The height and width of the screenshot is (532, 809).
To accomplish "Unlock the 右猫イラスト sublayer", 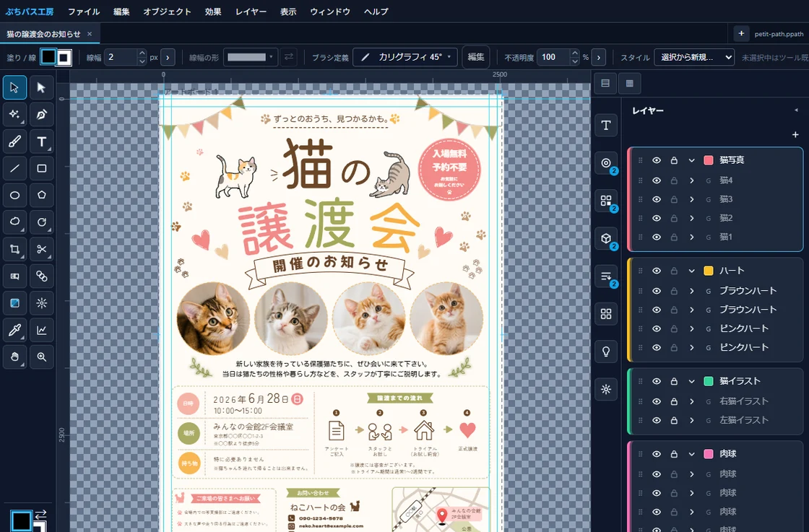I will [x=674, y=401].
